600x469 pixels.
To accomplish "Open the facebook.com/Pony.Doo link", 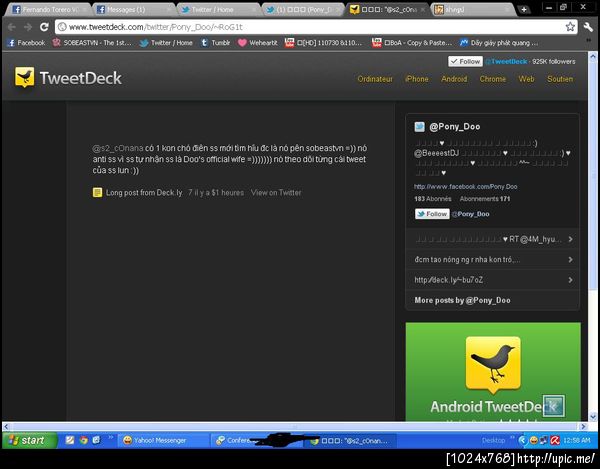I will tap(465, 186).
